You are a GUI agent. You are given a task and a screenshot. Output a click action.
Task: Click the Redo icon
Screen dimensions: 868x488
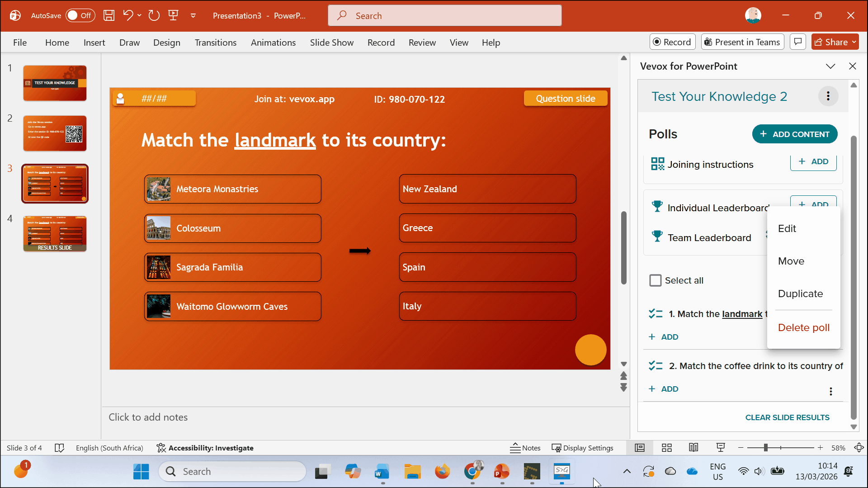point(154,15)
